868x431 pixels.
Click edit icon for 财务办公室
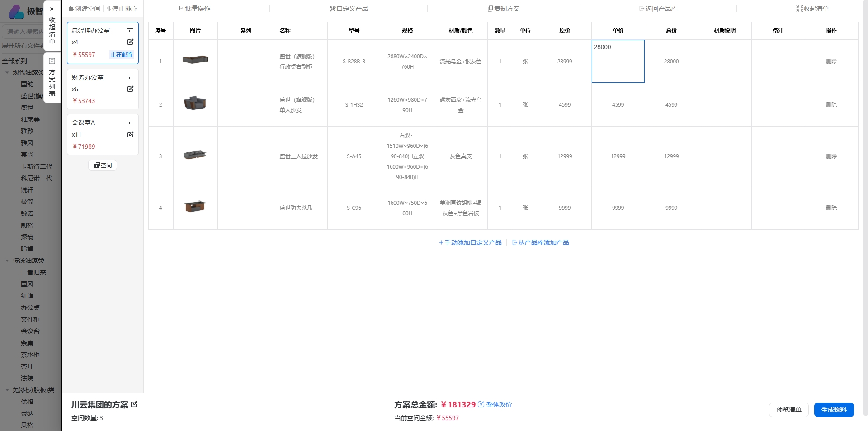[130, 89]
